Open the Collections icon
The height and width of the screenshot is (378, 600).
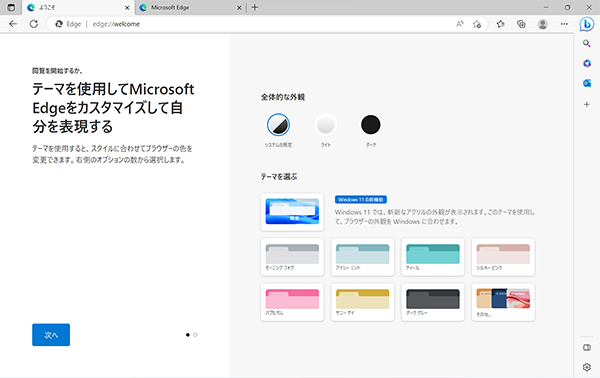click(x=521, y=24)
